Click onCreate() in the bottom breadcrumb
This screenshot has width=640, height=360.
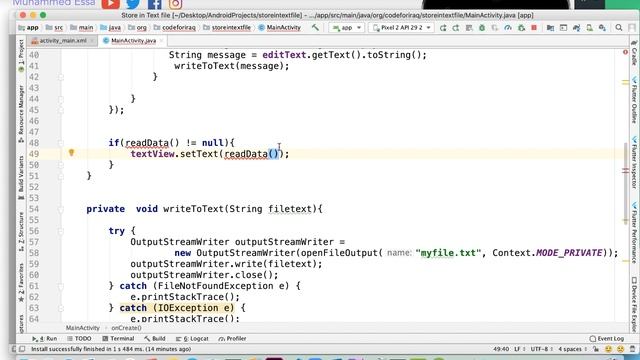[x=127, y=328]
